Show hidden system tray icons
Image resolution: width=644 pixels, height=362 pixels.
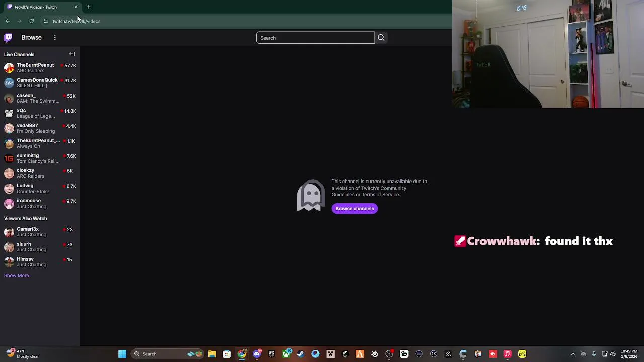click(x=573, y=354)
